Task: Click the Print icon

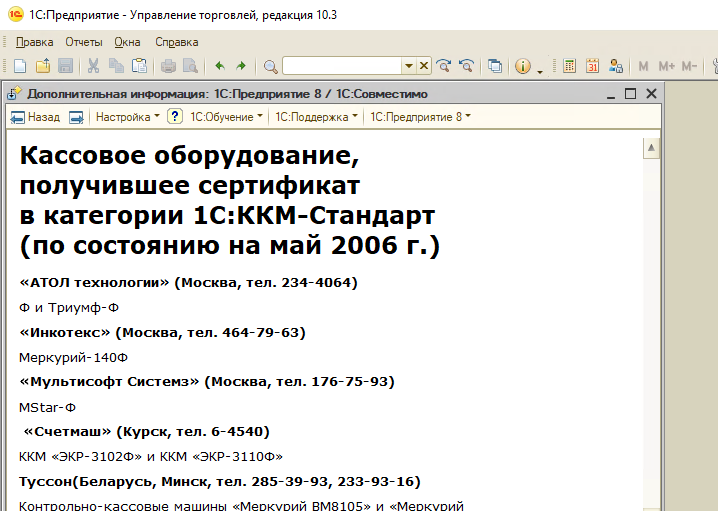Action: [168, 66]
